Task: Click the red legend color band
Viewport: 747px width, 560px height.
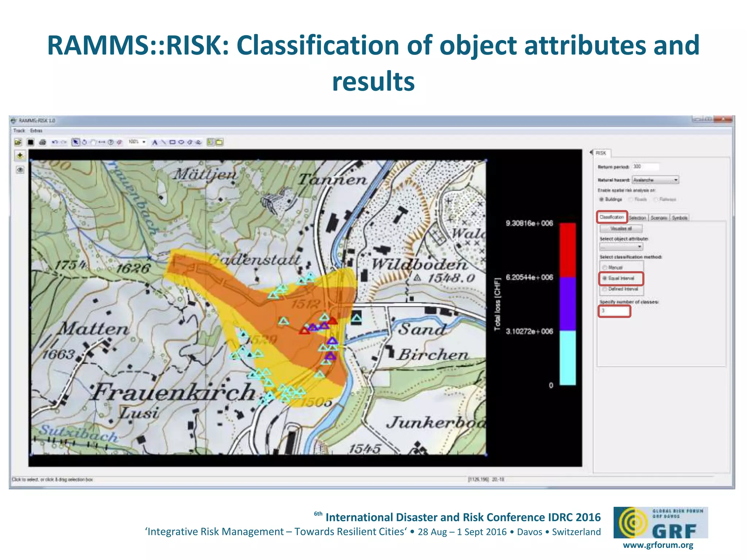Action: [568, 250]
